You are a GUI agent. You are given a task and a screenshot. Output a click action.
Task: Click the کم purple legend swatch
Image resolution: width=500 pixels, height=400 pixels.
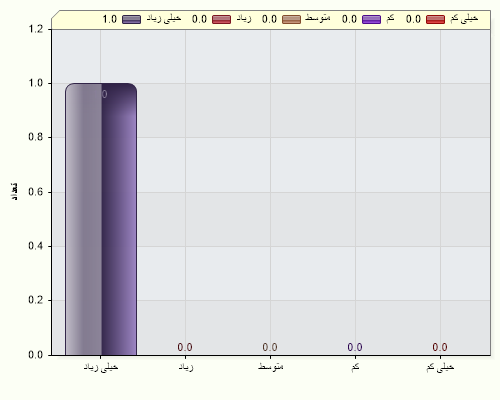(371, 19)
